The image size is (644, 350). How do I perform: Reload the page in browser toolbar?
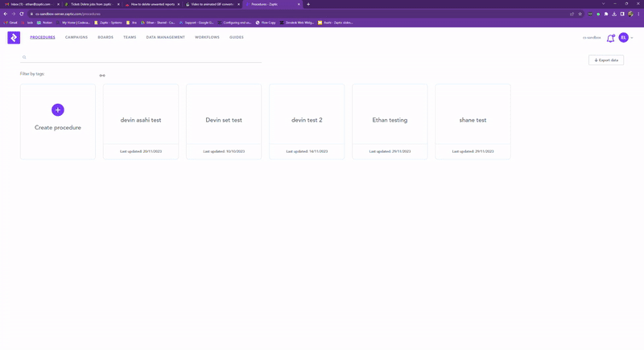point(22,14)
